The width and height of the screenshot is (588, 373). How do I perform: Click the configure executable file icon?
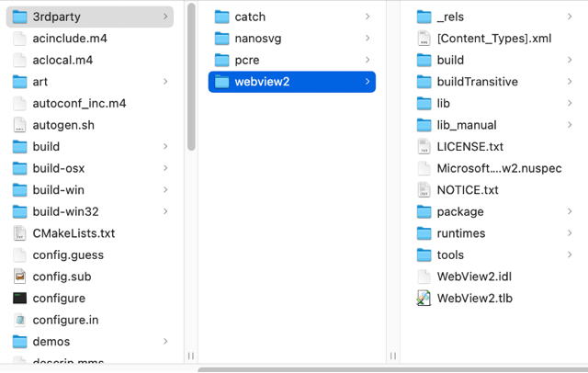pyautogui.click(x=19, y=298)
